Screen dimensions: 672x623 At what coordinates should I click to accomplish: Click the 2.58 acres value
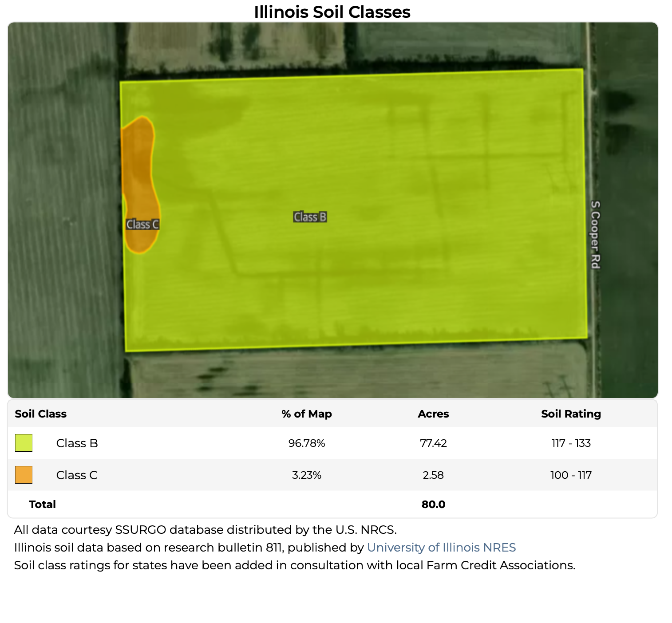[x=433, y=475]
